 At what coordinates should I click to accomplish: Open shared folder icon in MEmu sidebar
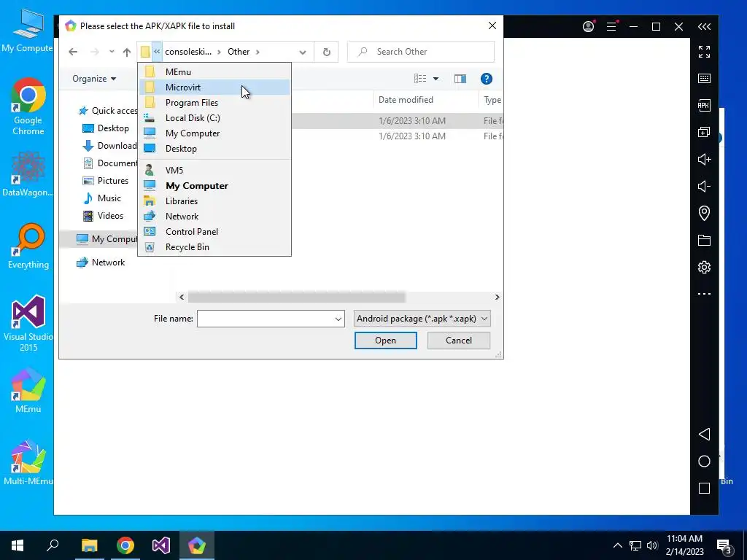pyautogui.click(x=704, y=240)
